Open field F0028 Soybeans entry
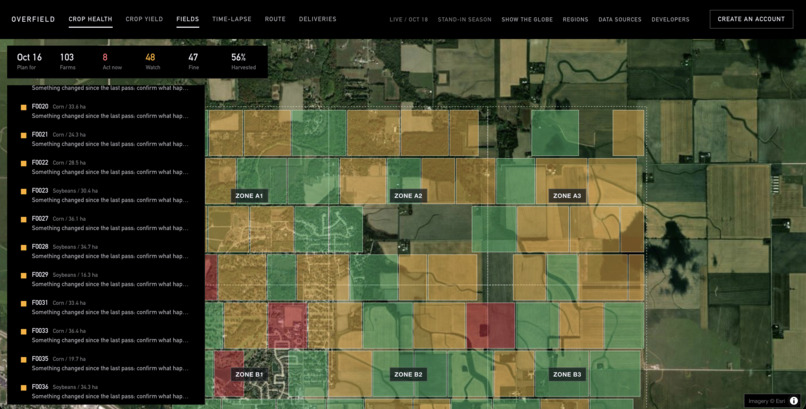The height and width of the screenshot is (409, 806). coord(106,251)
